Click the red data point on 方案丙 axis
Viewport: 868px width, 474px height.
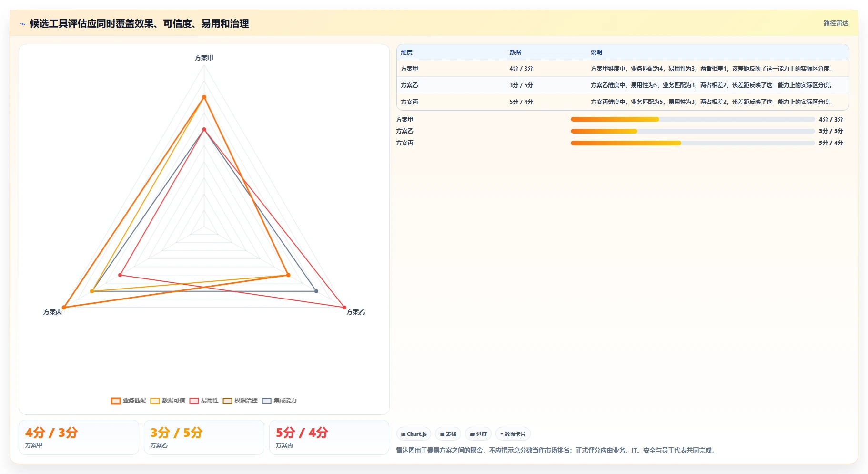click(x=120, y=275)
